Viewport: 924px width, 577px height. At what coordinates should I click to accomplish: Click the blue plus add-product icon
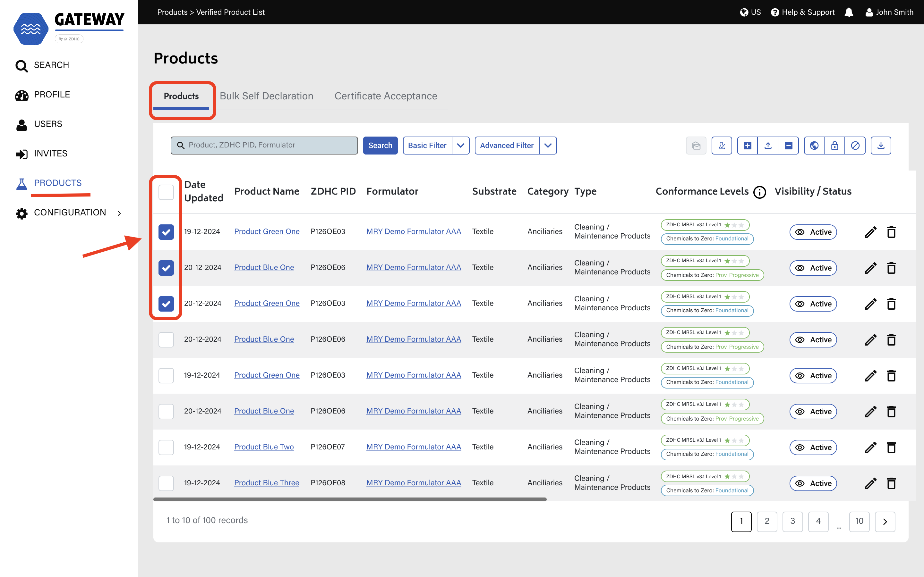point(747,146)
